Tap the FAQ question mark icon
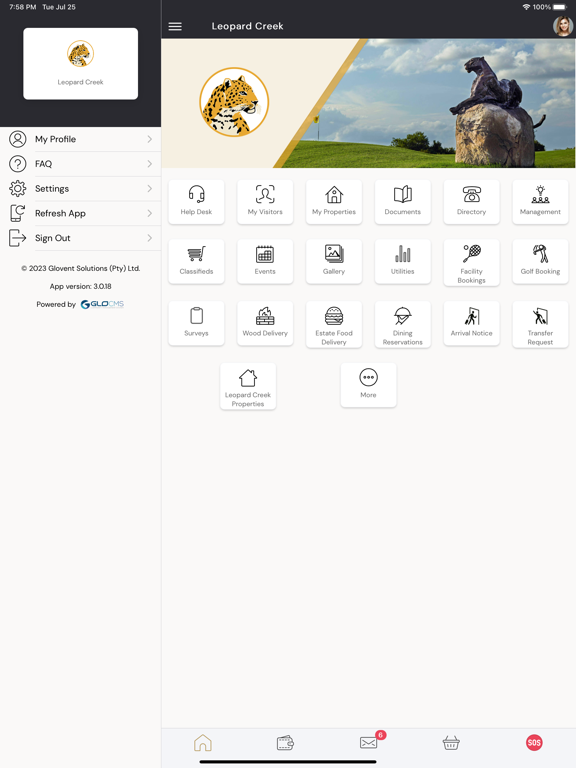Screen dimensions: 576x768 coord(18,164)
